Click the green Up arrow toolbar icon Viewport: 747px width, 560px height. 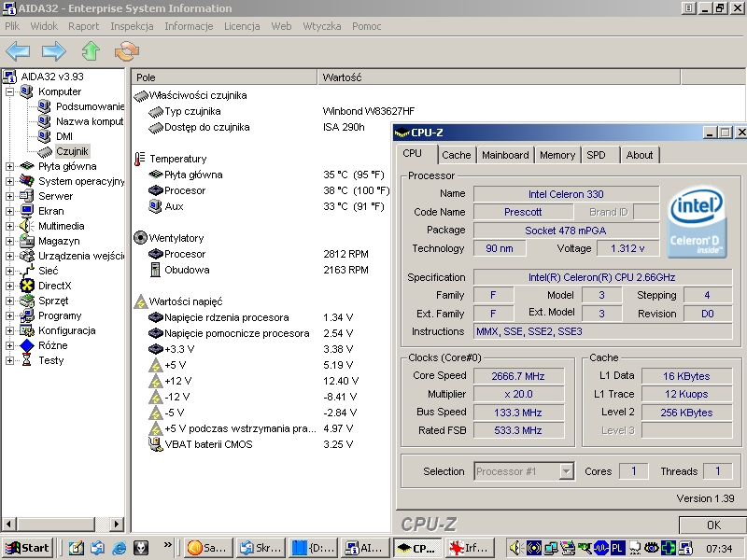tap(91, 50)
